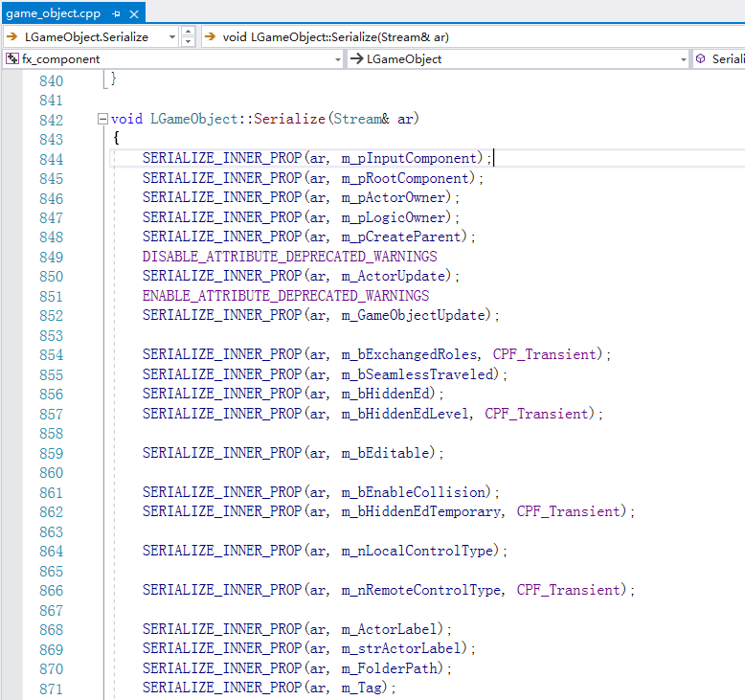This screenshot has width=745, height=700.
Task: Click m_ActorUpdate on line 850
Action: click(393, 276)
